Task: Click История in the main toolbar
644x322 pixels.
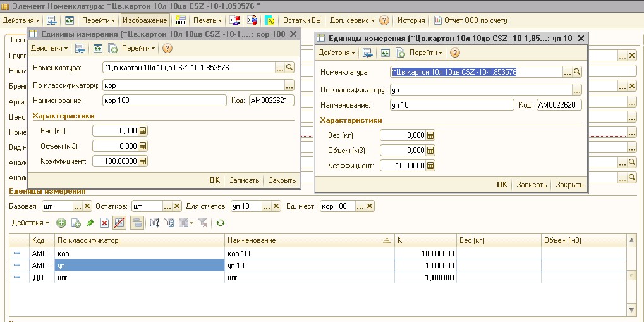Action: 411,20
